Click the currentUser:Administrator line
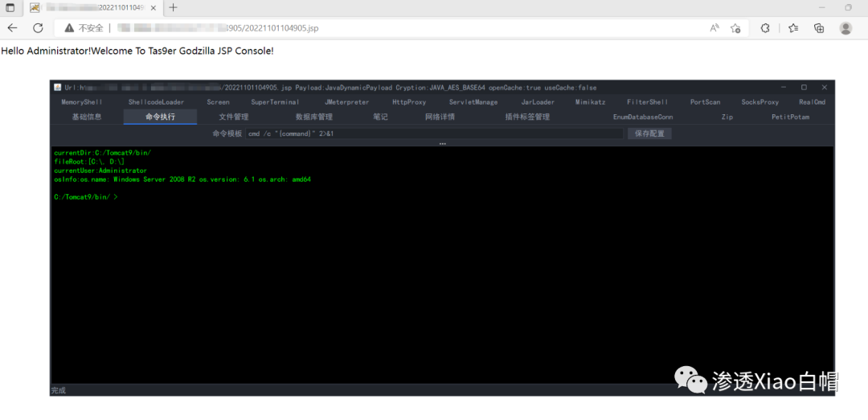Image resolution: width=868 pixels, height=420 pixels. pos(100,171)
